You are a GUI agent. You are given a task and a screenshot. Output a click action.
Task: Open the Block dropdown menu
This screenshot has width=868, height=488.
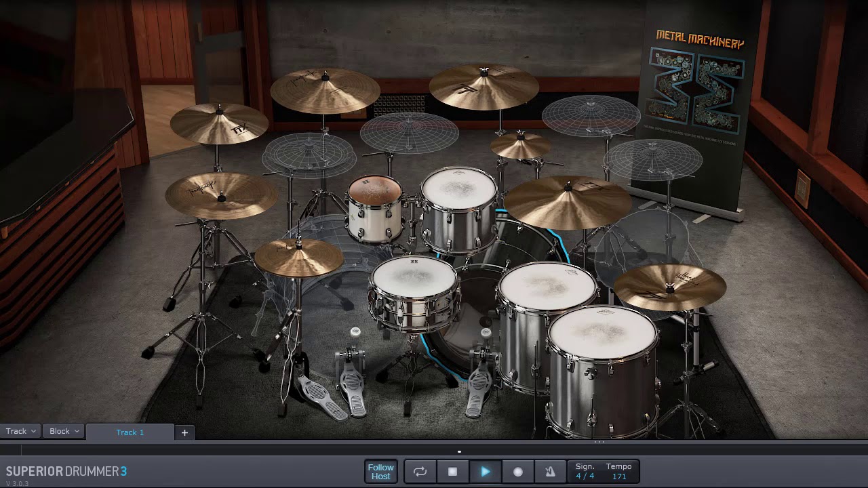point(64,431)
